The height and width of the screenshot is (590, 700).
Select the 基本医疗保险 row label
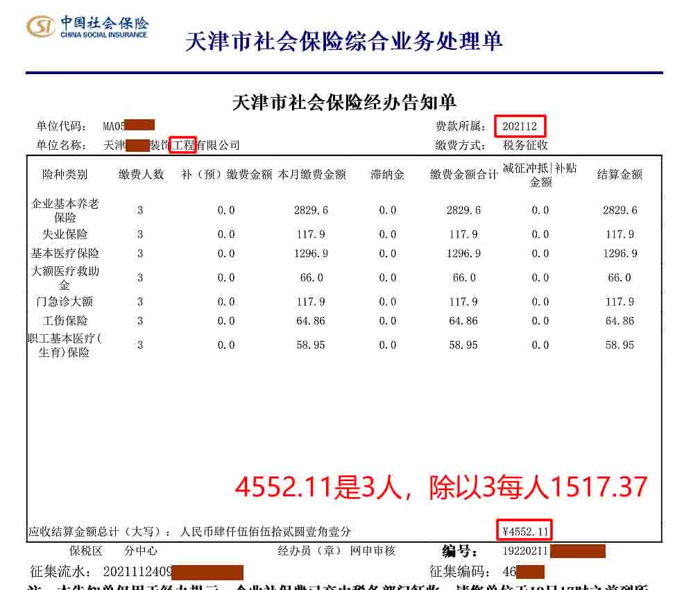pyautogui.click(x=65, y=254)
